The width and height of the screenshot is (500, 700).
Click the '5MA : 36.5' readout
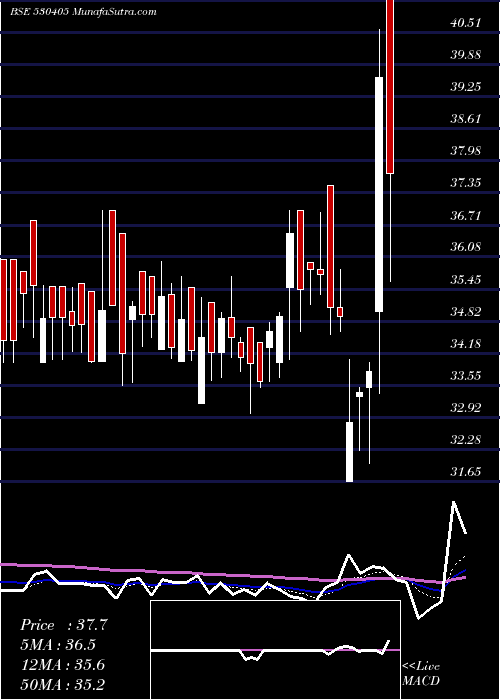click(x=58, y=645)
